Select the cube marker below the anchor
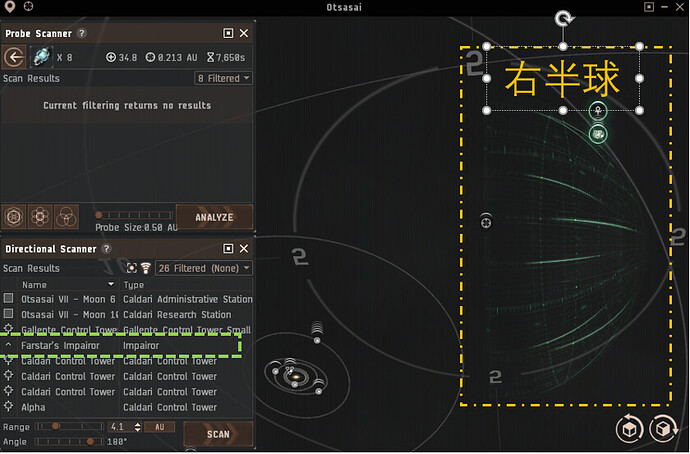 (598, 134)
